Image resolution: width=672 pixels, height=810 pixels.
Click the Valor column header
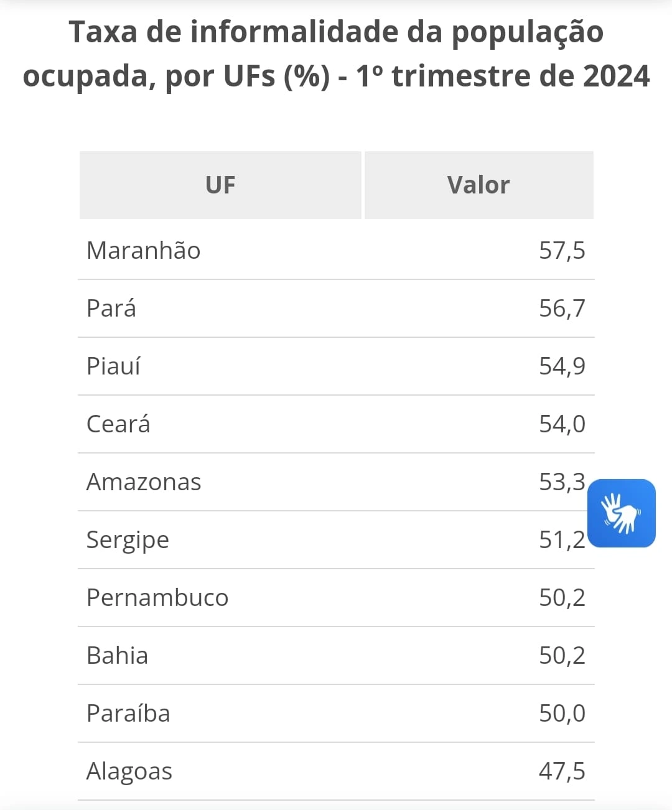coord(478,185)
